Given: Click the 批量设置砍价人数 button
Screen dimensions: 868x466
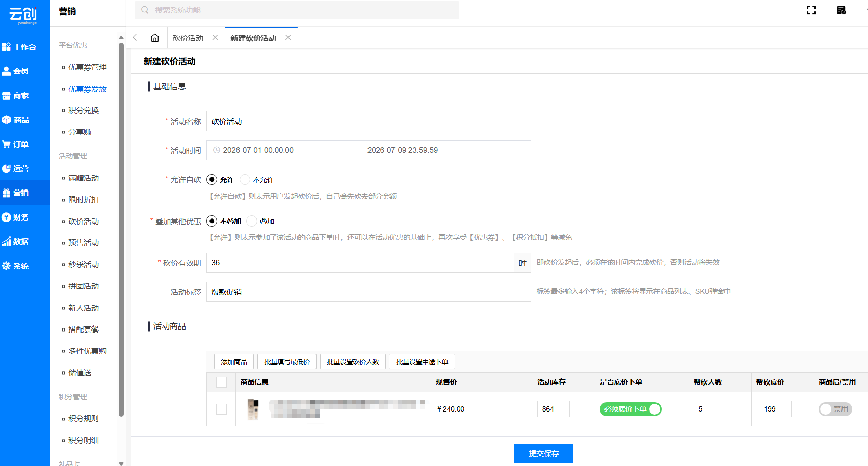Looking at the screenshot, I should click(x=353, y=362).
